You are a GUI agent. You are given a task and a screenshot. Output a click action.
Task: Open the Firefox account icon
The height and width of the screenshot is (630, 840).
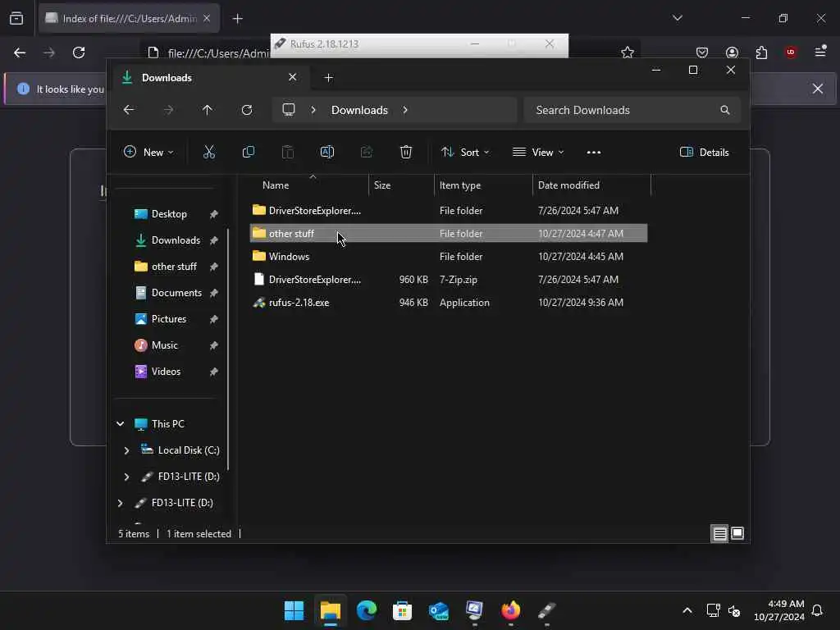pyautogui.click(x=732, y=52)
